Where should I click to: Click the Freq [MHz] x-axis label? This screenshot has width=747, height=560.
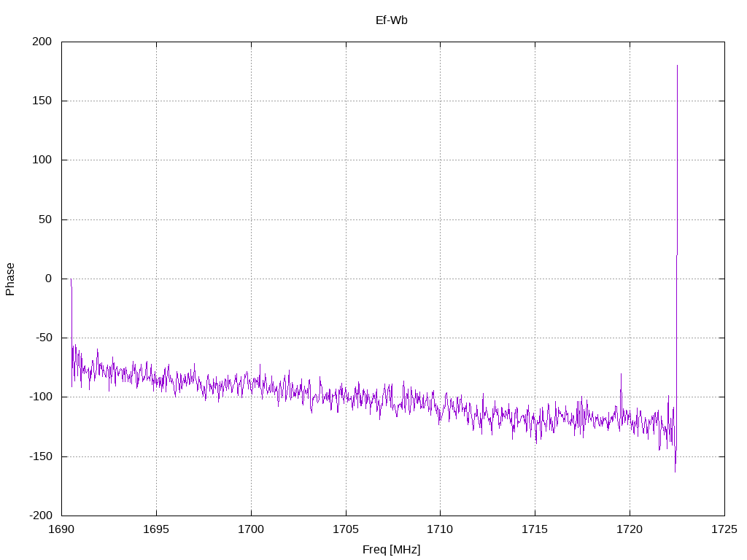[x=392, y=550]
